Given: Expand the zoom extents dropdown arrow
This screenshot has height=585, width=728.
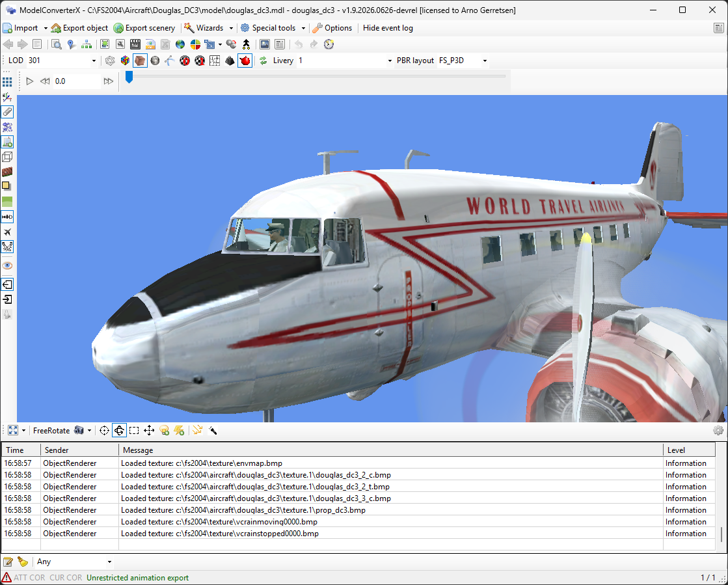Looking at the screenshot, I should [x=23, y=430].
